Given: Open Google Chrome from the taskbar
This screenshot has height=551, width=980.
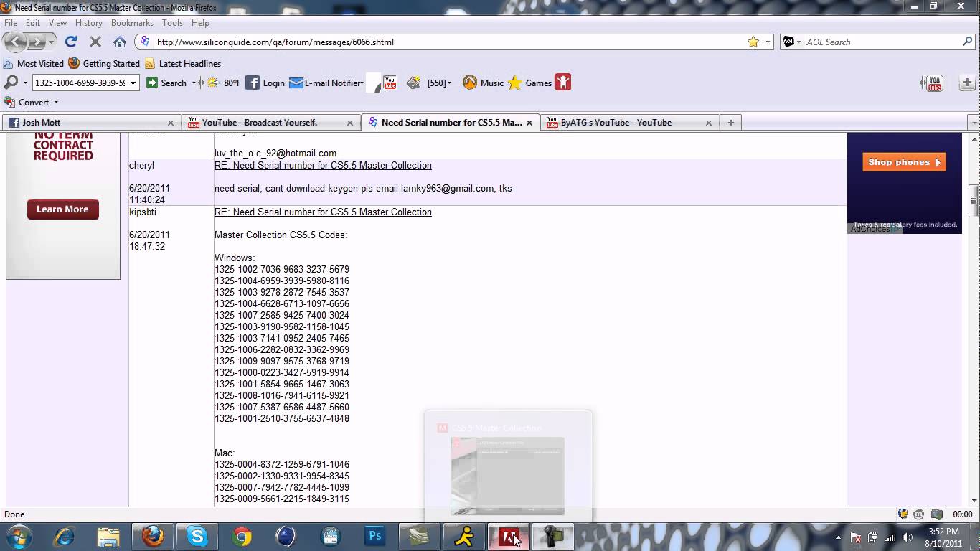Looking at the screenshot, I should pyautogui.click(x=241, y=536).
